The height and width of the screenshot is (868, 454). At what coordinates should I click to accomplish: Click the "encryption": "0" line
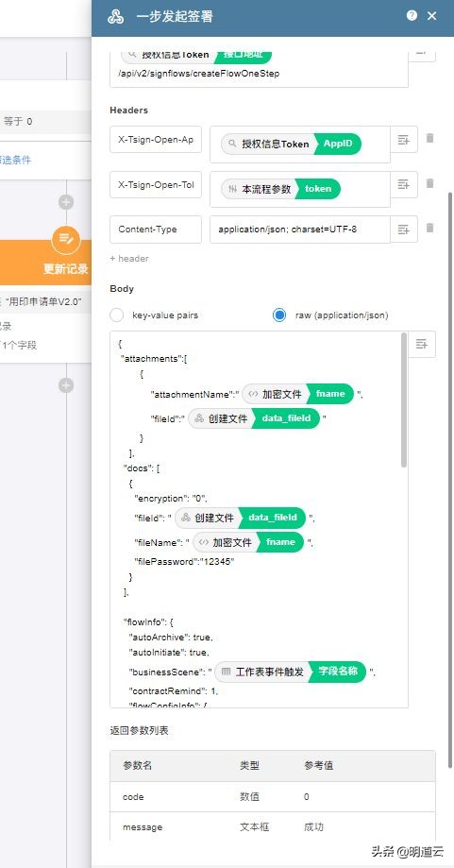point(171,498)
